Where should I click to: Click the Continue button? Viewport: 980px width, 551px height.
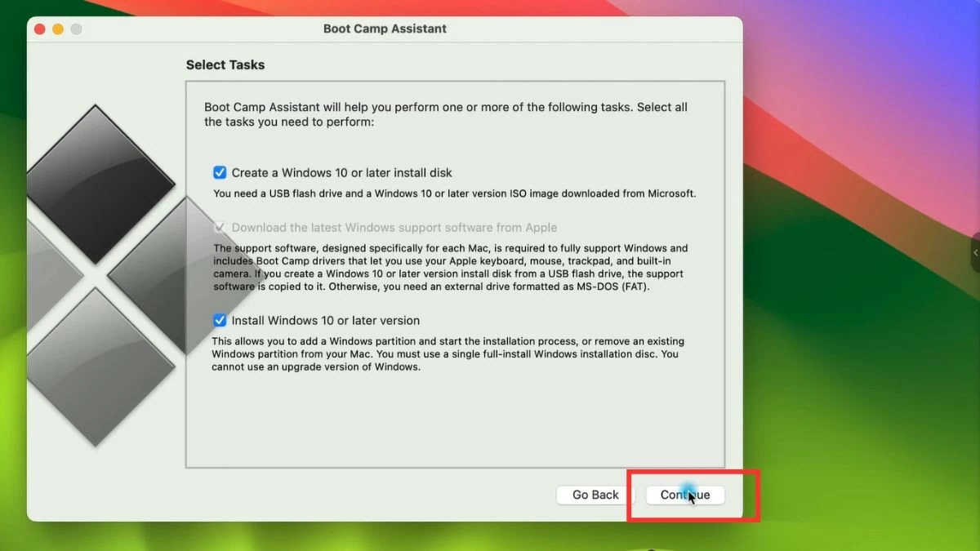pyautogui.click(x=685, y=495)
